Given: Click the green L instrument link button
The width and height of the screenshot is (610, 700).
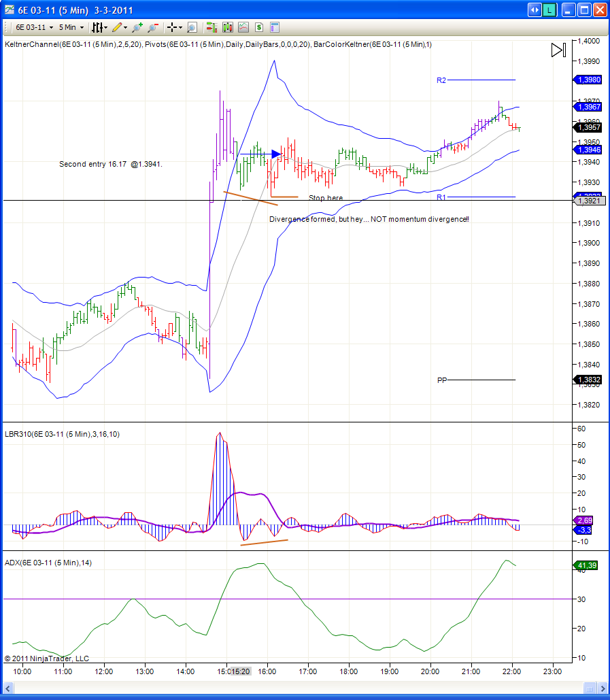Looking at the screenshot, I should tap(549, 10).
